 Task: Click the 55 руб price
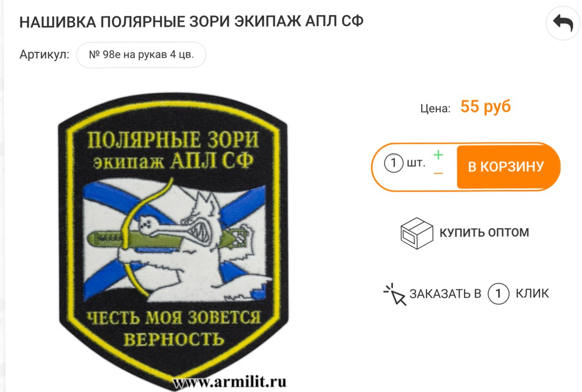(x=486, y=107)
